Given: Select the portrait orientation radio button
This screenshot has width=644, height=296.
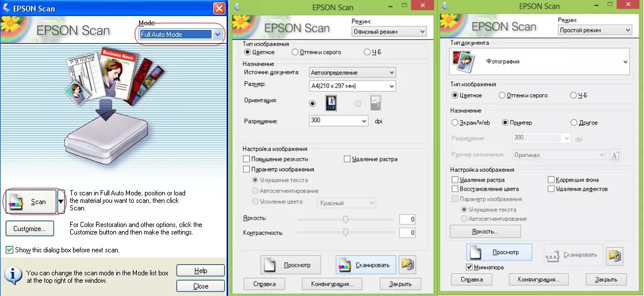Looking at the screenshot, I should pyautogui.click(x=313, y=103).
